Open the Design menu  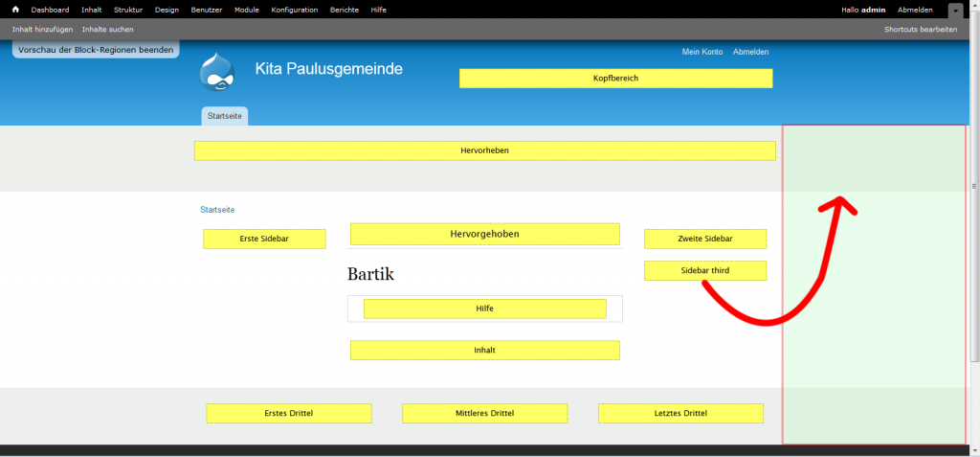tap(167, 10)
